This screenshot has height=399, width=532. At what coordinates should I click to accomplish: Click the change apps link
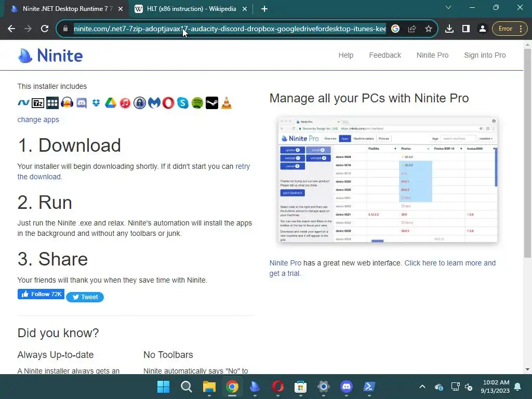[x=38, y=119]
